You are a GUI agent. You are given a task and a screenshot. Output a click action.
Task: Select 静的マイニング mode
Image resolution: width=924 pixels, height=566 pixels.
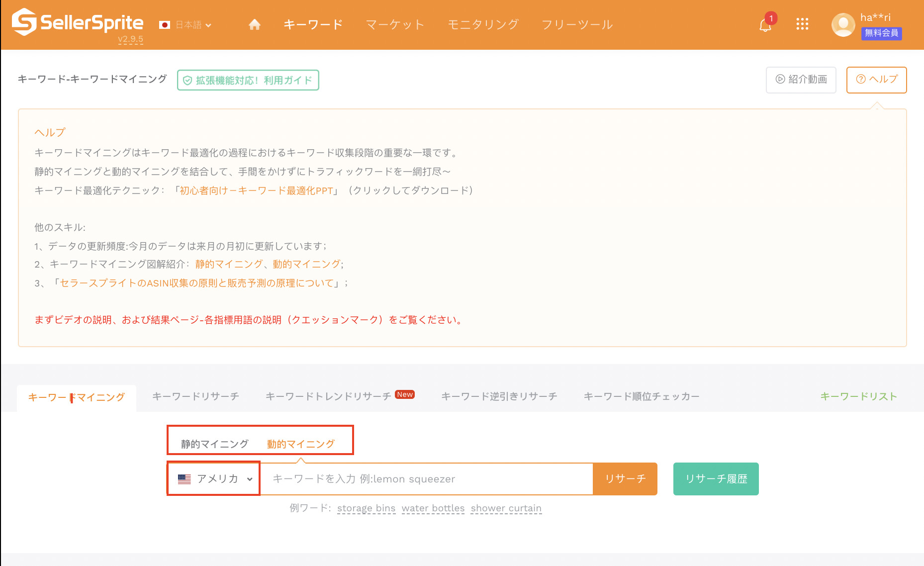215,444
